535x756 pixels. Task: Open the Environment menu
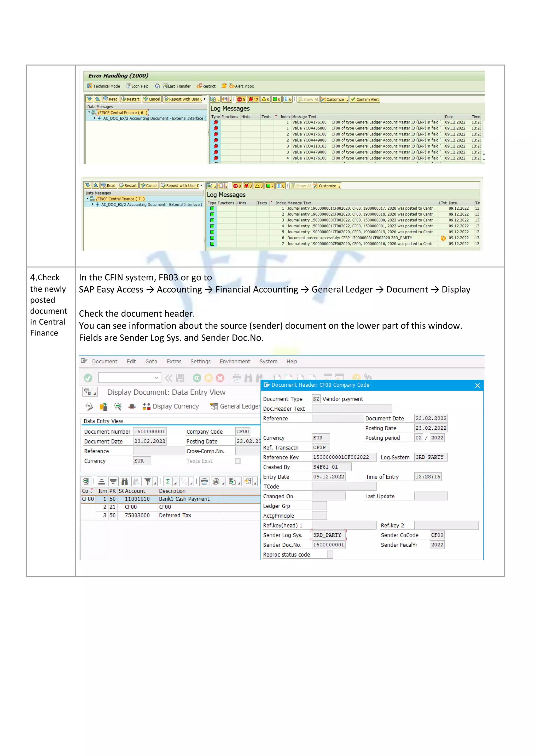point(235,362)
